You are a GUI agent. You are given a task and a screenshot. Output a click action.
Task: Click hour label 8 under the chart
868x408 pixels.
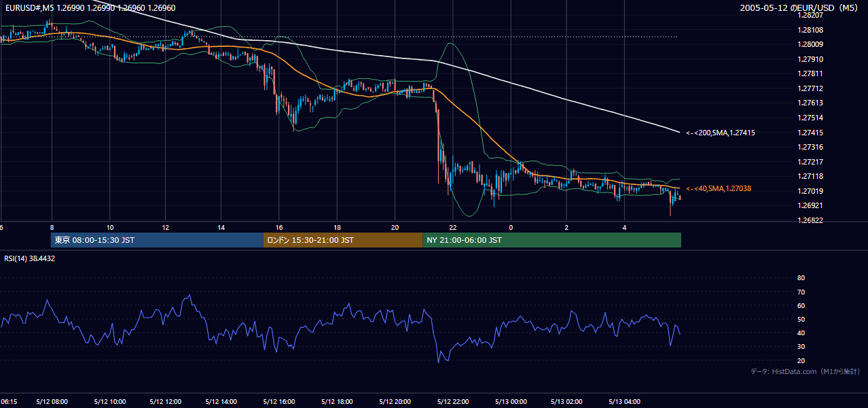pos(52,228)
